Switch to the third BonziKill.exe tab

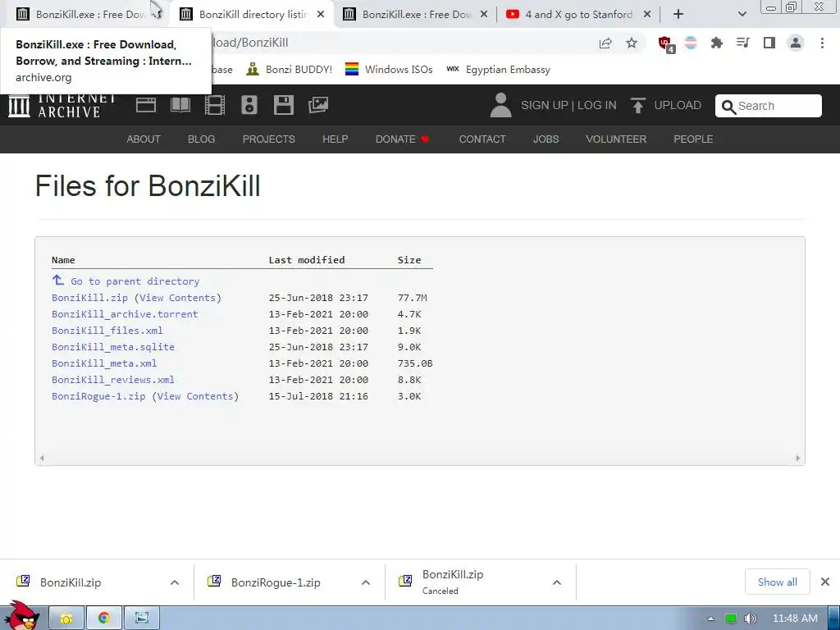pos(416,15)
